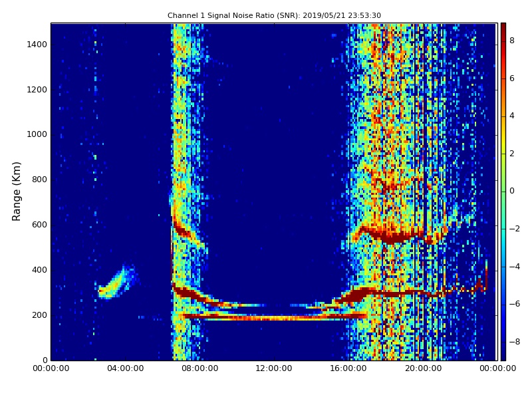Click the 20:00:00 time axis label
This screenshot has width=532, height=399.
pos(423,368)
